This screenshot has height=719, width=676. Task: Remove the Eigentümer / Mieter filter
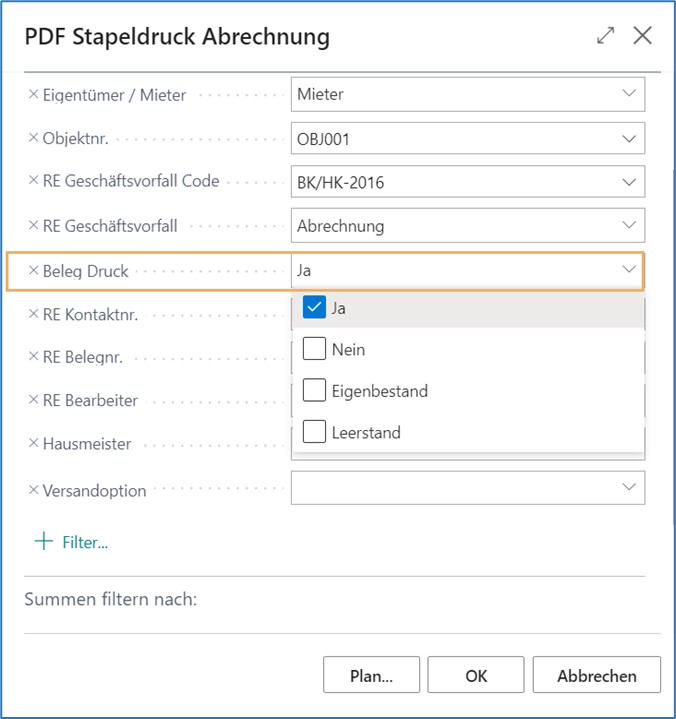pos(33,95)
